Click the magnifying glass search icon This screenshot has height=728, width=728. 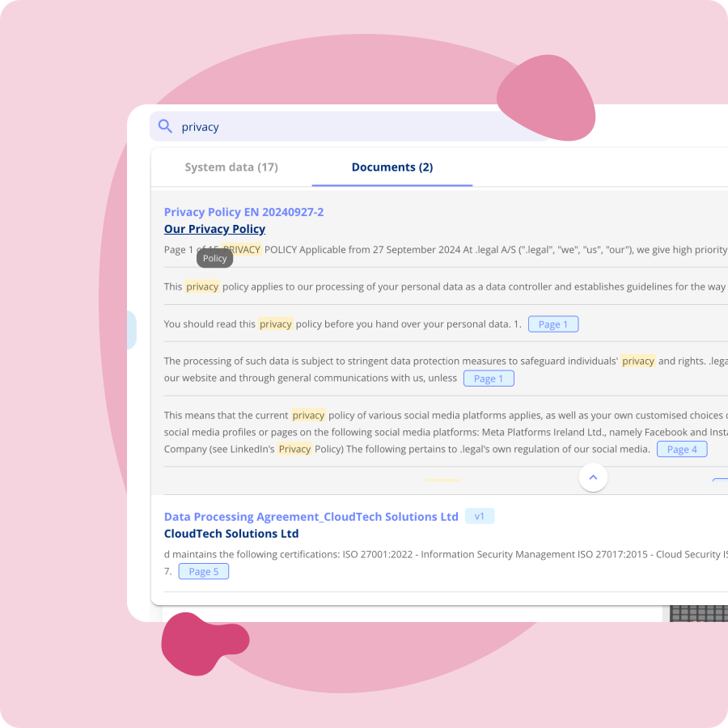click(165, 126)
